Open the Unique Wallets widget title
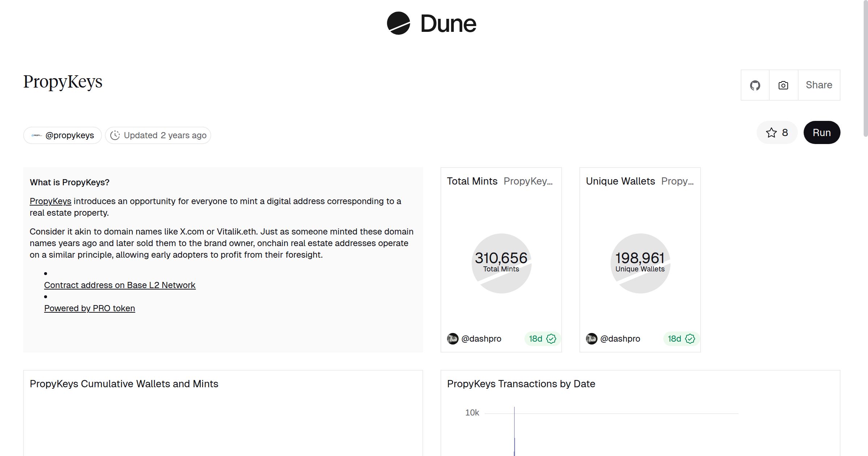This screenshot has height=456, width=868. 620,181
